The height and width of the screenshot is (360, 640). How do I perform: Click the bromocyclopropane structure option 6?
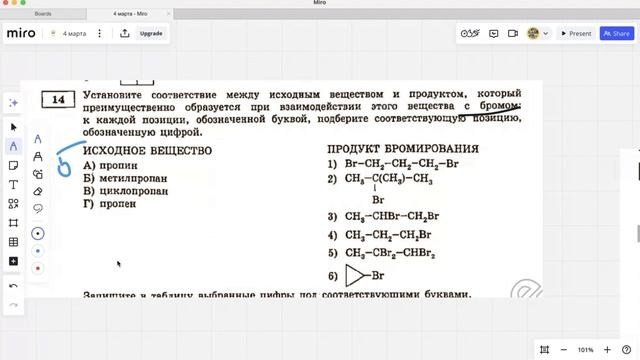click(x=364, y=276)
